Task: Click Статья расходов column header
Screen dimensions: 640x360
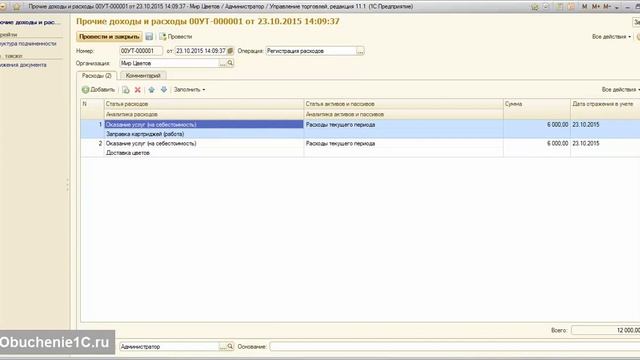Action: point(204,104)
